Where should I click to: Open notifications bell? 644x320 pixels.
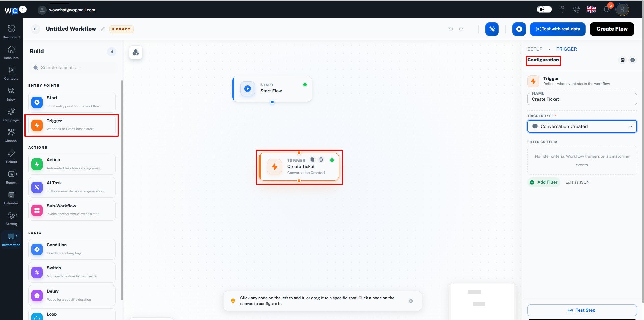[607, 9]
